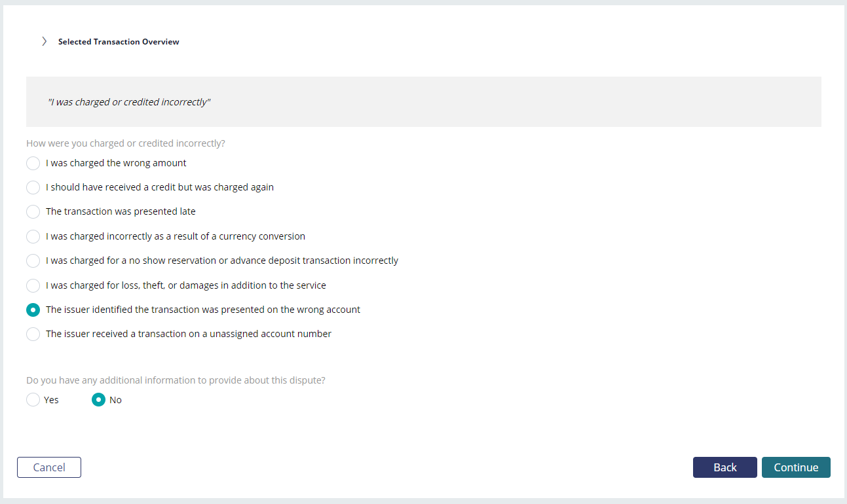Choose the loss, theft, or damages option
847x504 pixels.
click(x=33, y=285)
